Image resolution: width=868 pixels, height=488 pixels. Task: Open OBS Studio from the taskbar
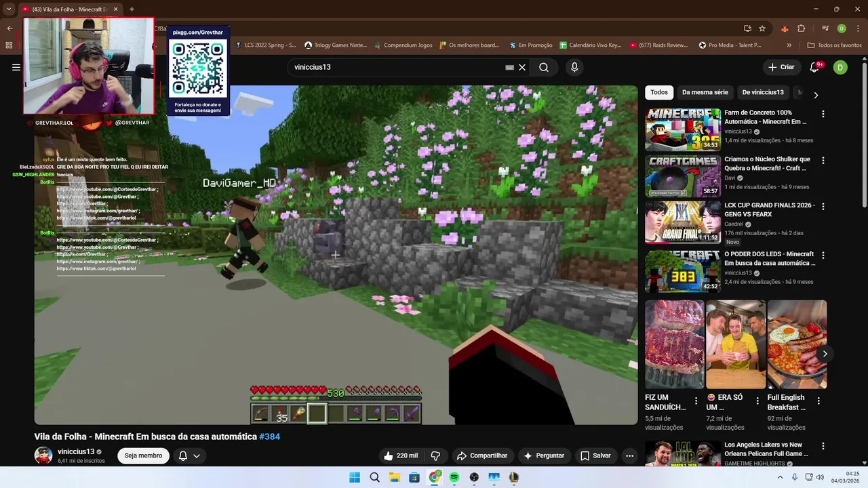coord(474,477)
